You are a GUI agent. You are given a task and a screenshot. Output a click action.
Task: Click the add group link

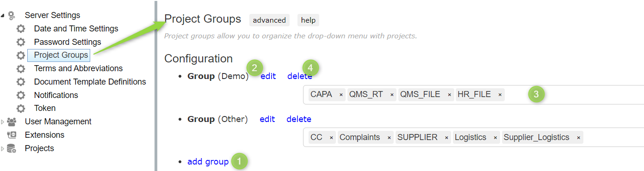click(208, 162)
